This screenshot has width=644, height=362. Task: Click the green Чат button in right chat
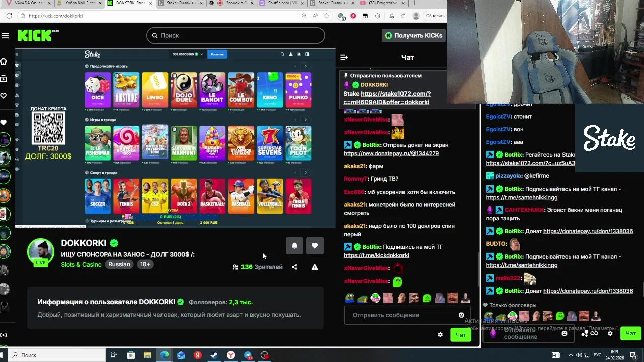pyautogui.click(x=631, y=333)
